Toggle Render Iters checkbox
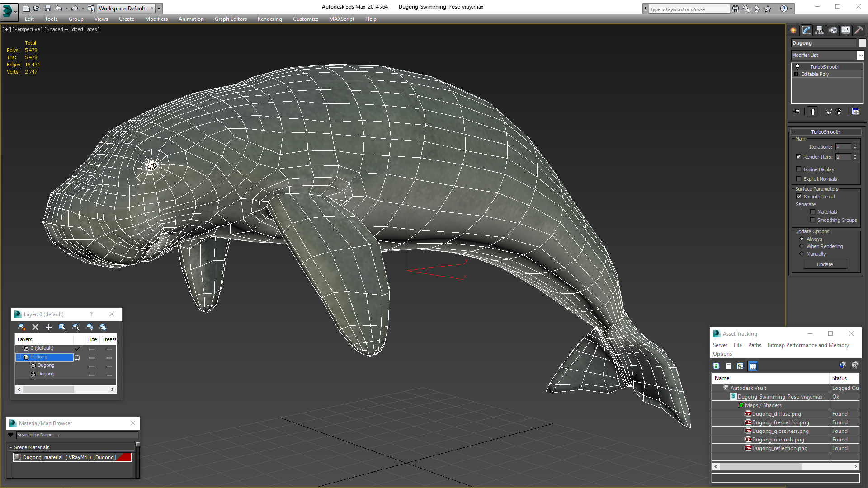 pyautogui.click(x=798, y=157)
